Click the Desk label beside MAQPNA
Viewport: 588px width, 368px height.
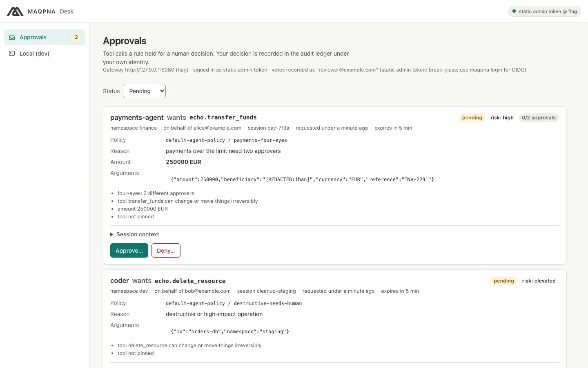tap(67, 11)
